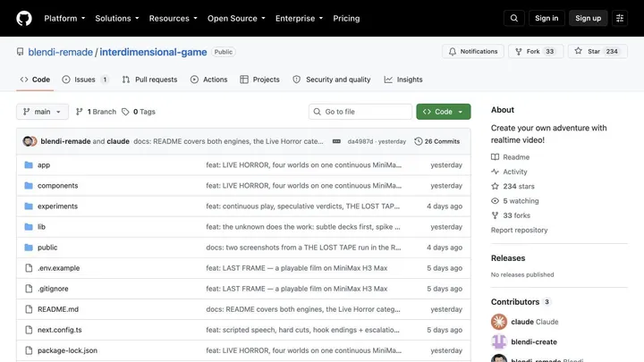Expand the Enterprise menu

tap(299, 19)
